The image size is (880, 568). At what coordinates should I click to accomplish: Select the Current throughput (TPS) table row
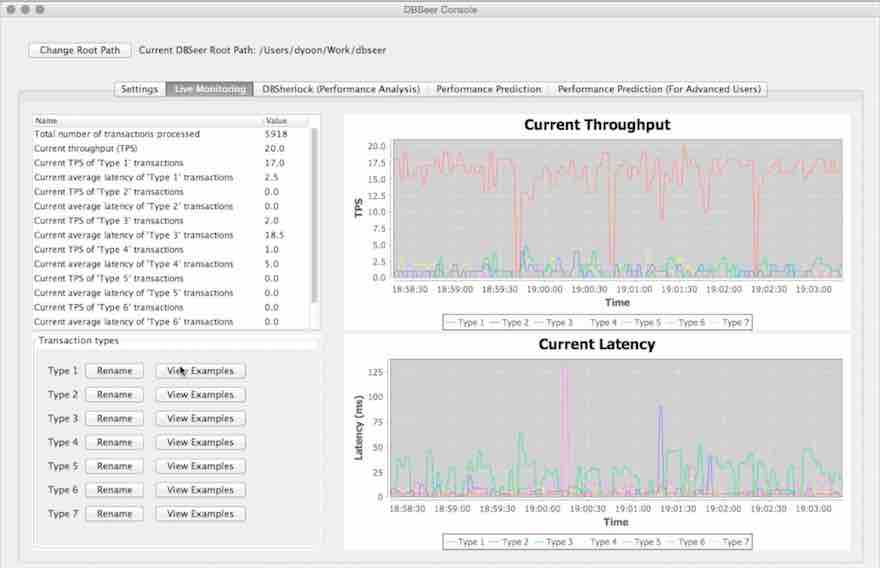pyautogui.click(x=146, y=148)
